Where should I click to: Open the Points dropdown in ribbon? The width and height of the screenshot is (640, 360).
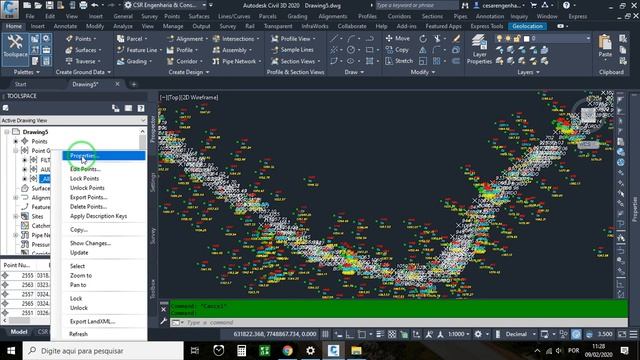81,39
